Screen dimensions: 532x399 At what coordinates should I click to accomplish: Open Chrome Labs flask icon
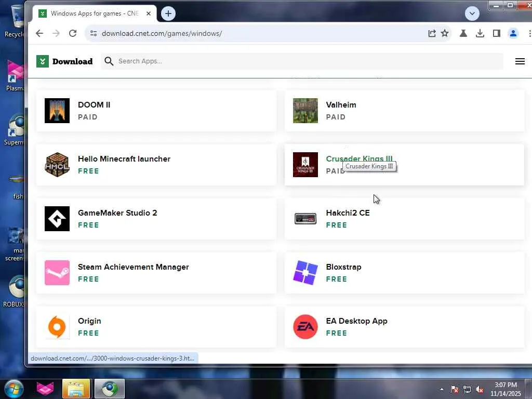463,33
